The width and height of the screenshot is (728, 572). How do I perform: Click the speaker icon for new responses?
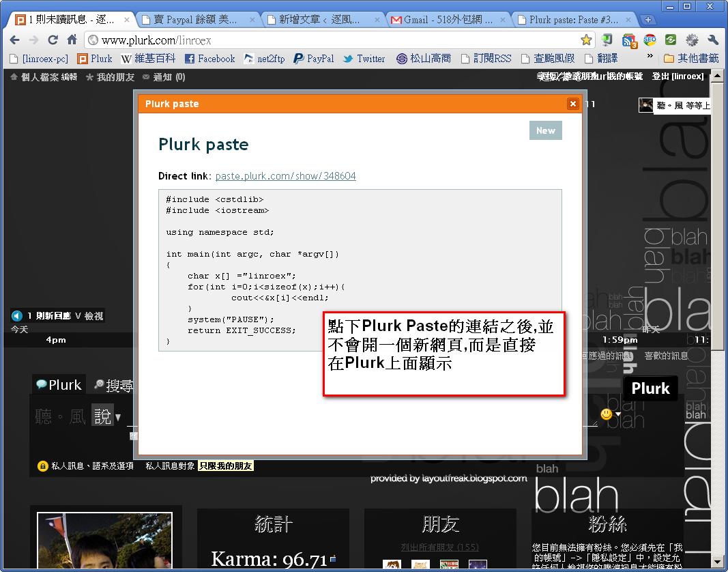pyautogui.click(x=17, y=316)
